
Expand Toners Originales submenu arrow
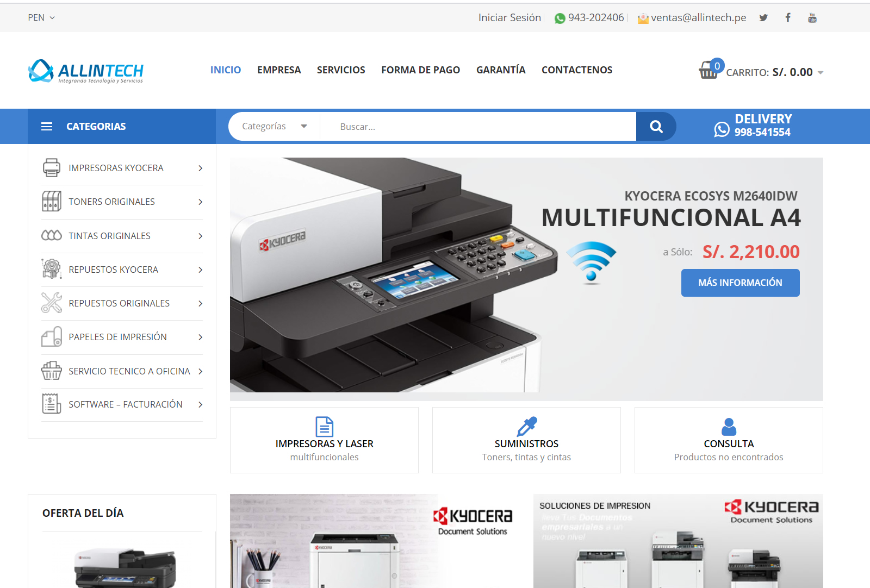201,202
